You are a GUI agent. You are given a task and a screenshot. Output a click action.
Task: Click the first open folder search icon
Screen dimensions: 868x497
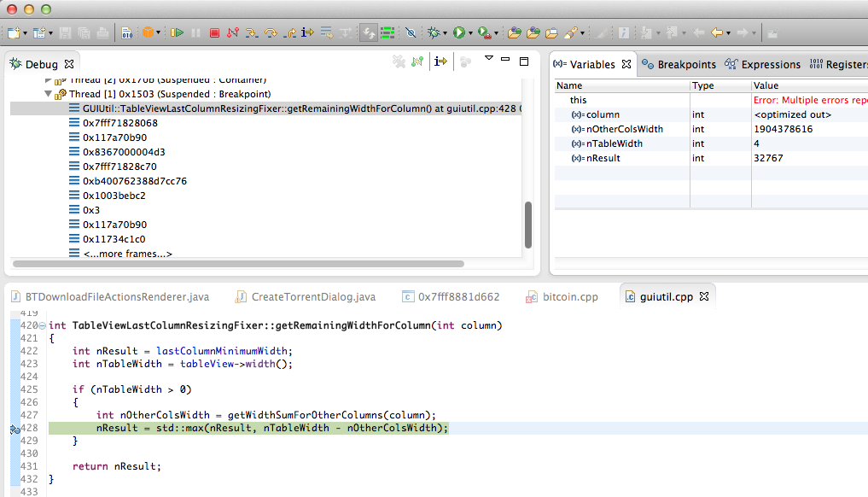(515, 33)
